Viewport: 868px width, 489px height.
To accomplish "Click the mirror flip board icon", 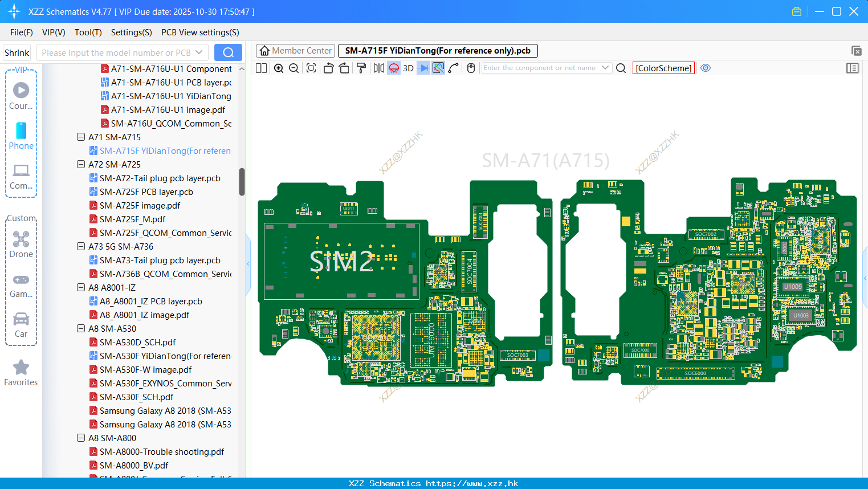I will (379, 68).
